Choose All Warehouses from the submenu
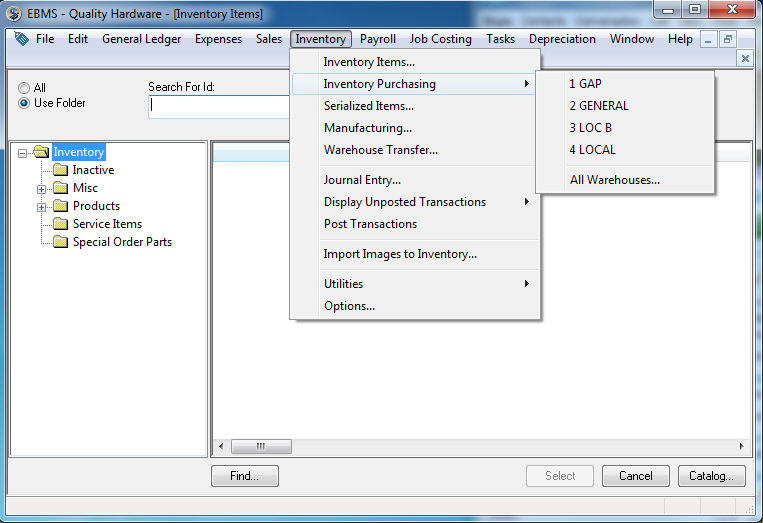This screenshot has height=523, width=763. 614,180
